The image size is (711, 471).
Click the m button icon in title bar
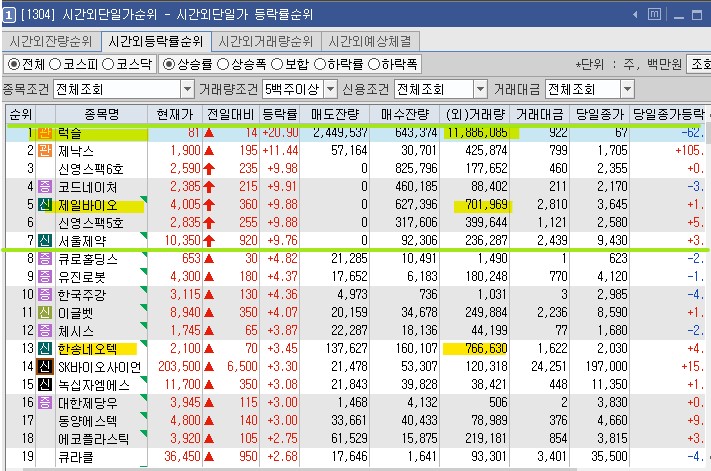click(x=654, y=15)
